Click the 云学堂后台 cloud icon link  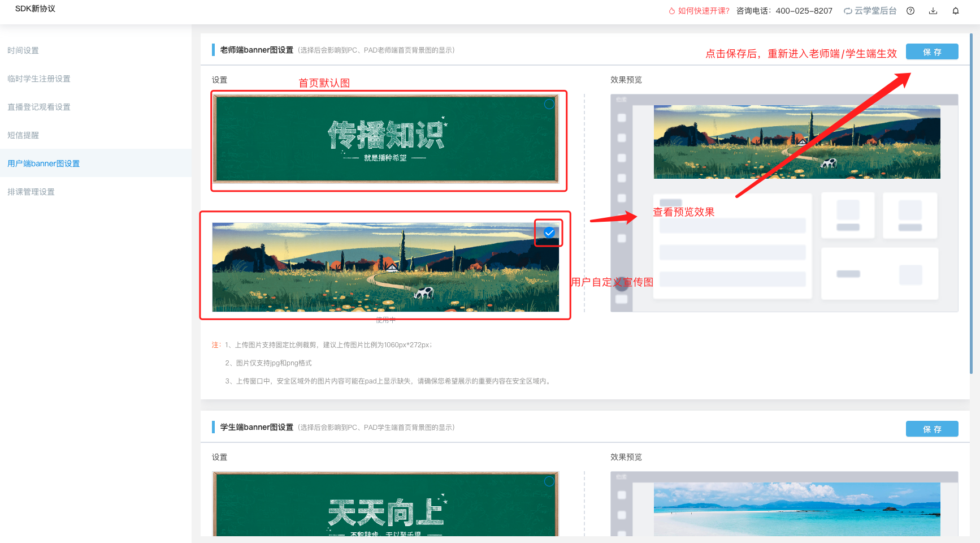[x=870, y=11]
